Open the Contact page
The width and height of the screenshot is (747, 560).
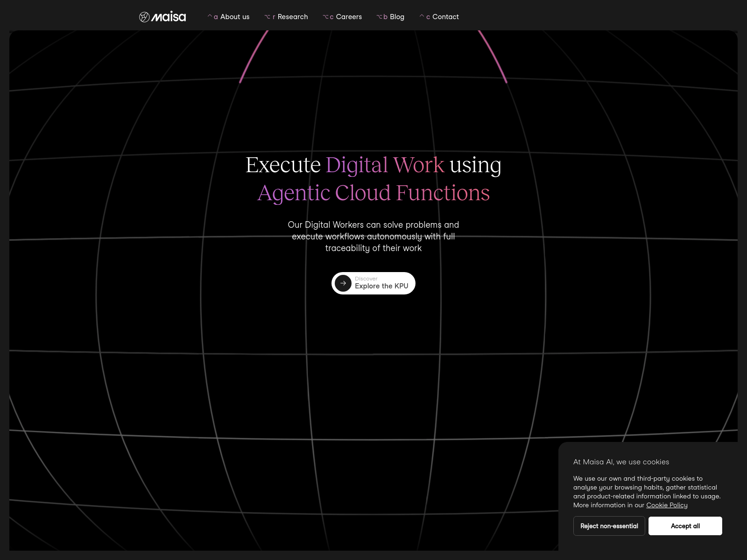[x=445, y=17]
